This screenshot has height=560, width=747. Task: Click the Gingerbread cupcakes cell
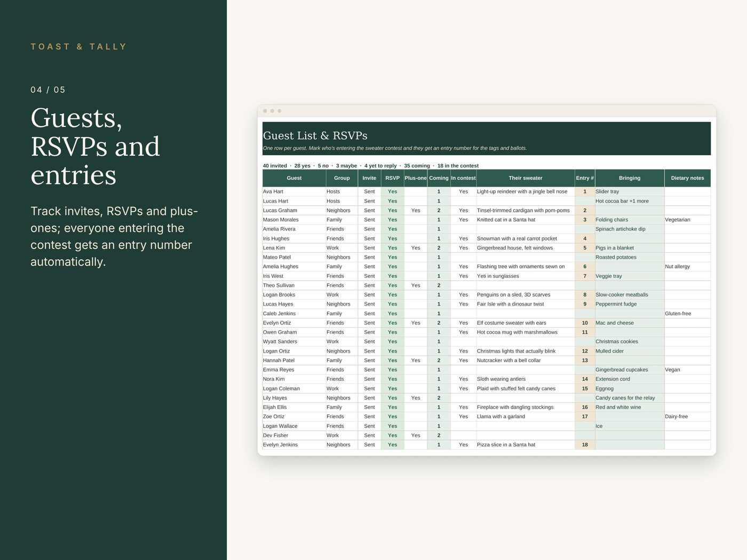pos(630,370)
